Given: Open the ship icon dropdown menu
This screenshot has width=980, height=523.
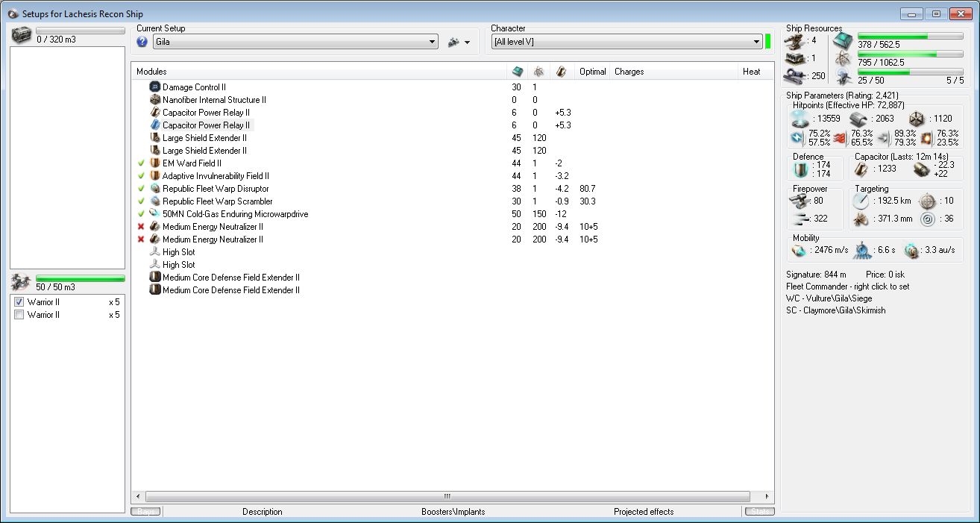Looking at the screenshot, I should 459,43.
